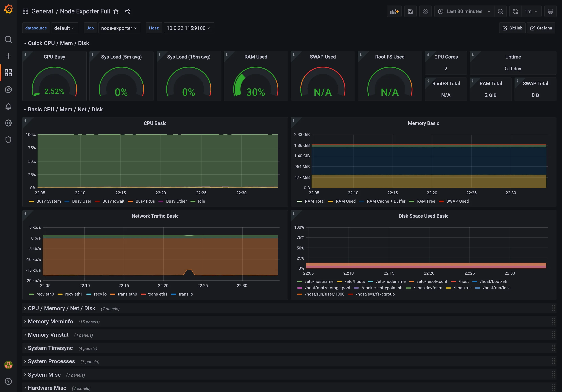Save the dashboard
This screenshot has width=562, height=392.
(410, 11)
